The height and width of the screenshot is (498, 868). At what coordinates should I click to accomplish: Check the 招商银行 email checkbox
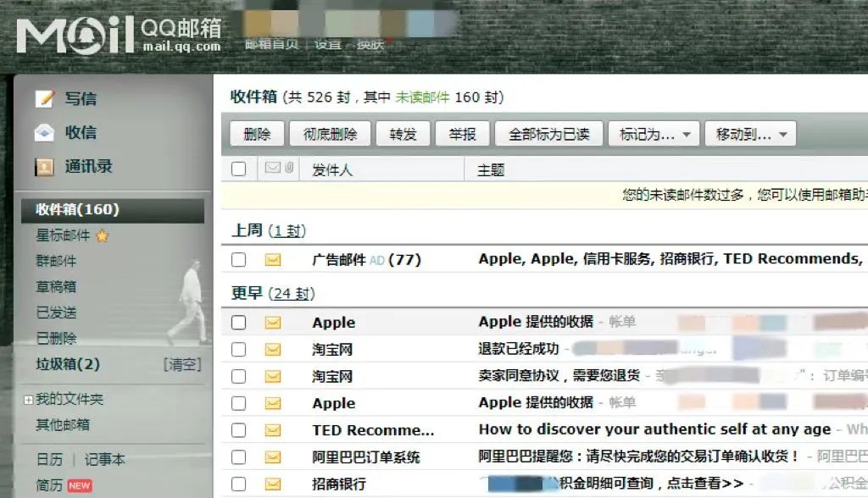pyautogui.click(x=238, y=484)
